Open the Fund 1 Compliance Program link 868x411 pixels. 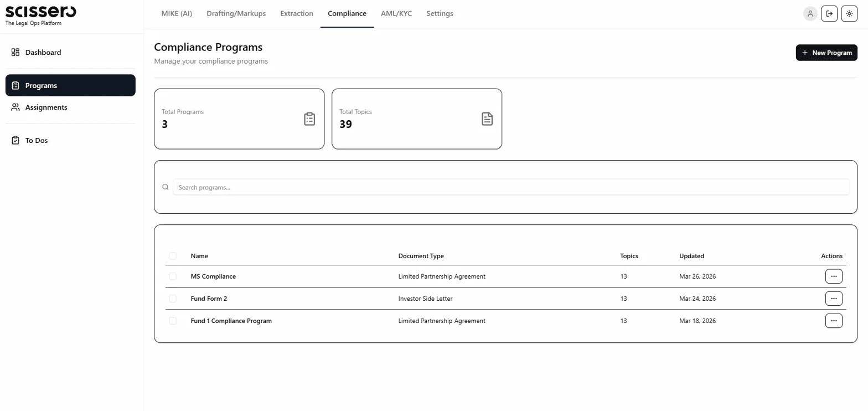pyautogui.click(x=231, y=321)
